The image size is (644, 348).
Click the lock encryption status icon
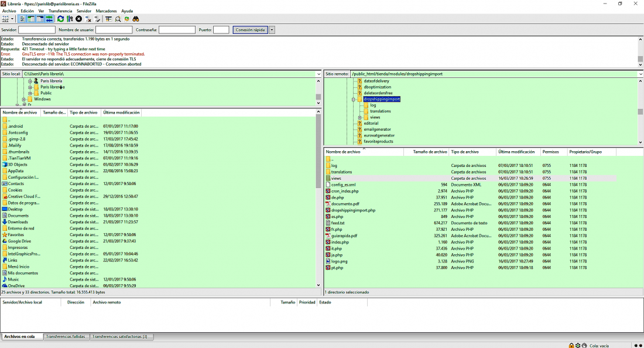571,346
